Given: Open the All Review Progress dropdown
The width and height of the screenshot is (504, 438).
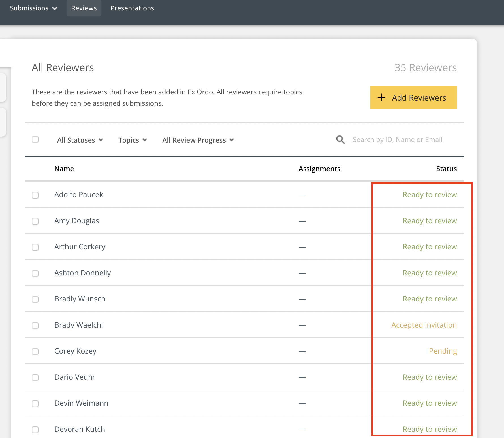Looking at the screenshot, I should (198, 140).
